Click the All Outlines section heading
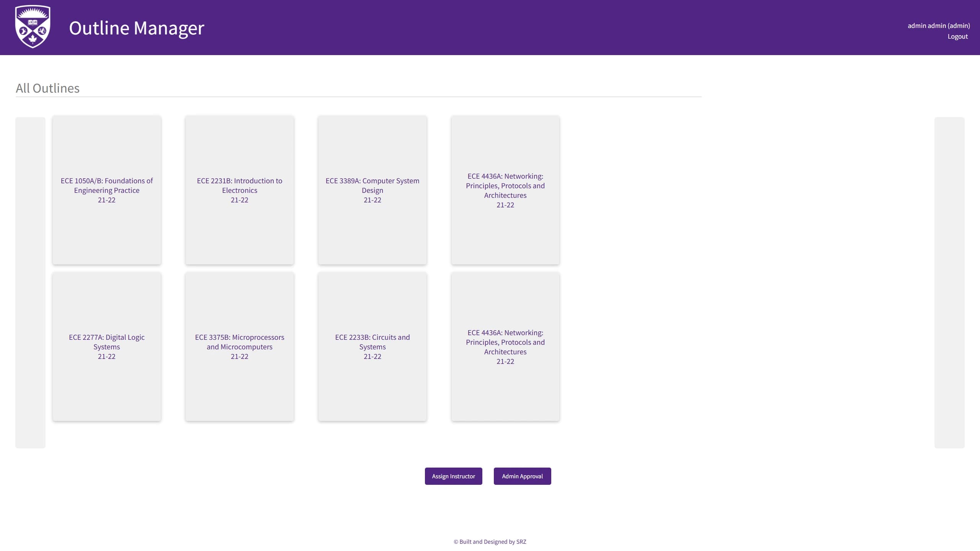 coord(47,88)
